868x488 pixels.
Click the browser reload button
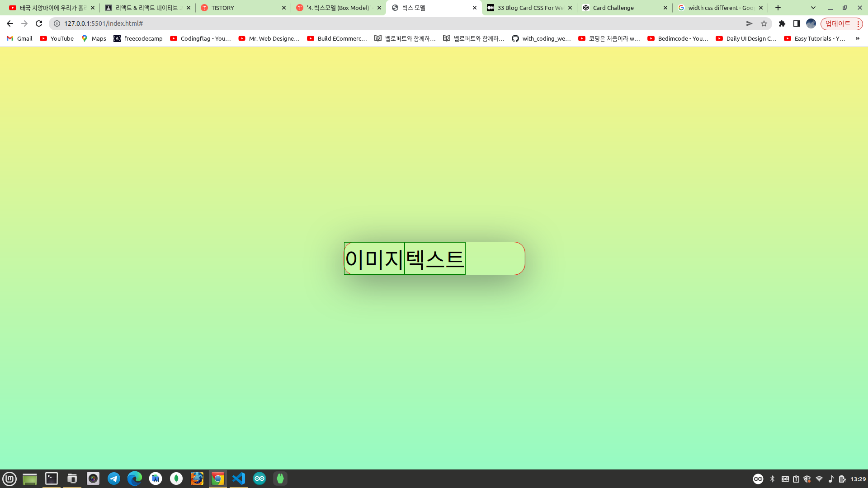39,23
